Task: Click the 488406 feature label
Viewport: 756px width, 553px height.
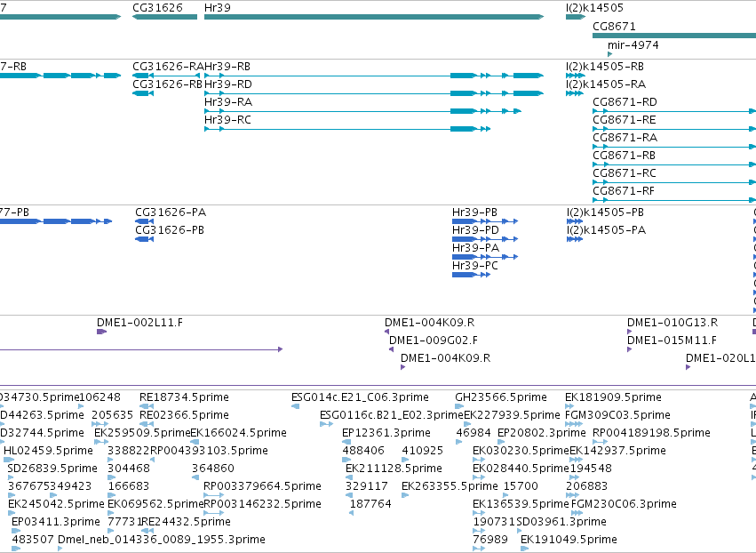Action: point(363,451)
